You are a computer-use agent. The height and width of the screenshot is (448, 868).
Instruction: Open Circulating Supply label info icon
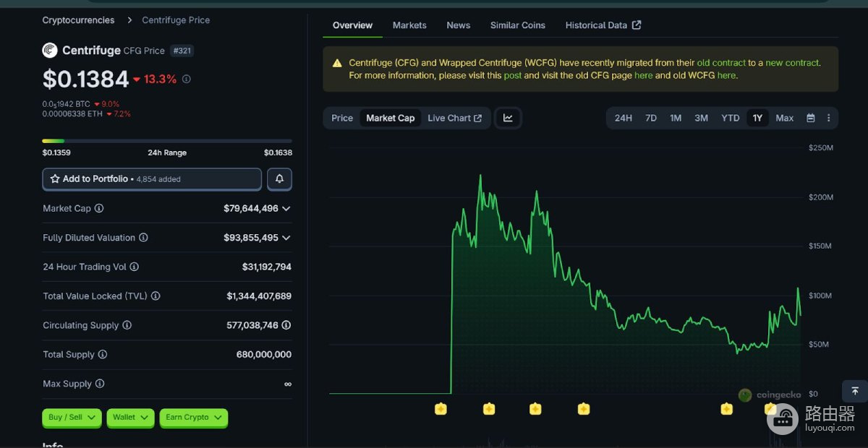click(127, 325)
